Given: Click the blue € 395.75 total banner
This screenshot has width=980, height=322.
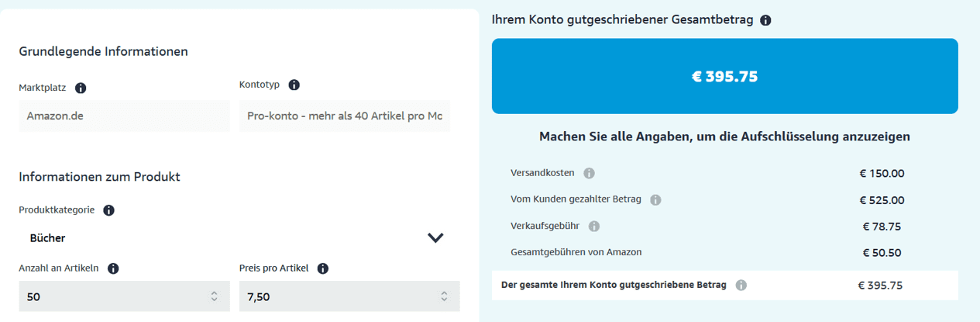Looking at the screenshot, I should tap(725, 76).
